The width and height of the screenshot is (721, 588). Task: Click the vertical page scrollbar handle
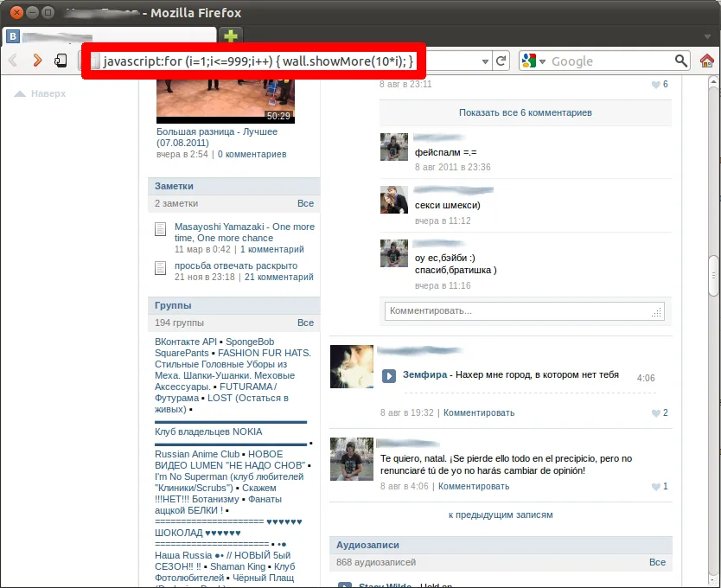[x=713, y=275]
